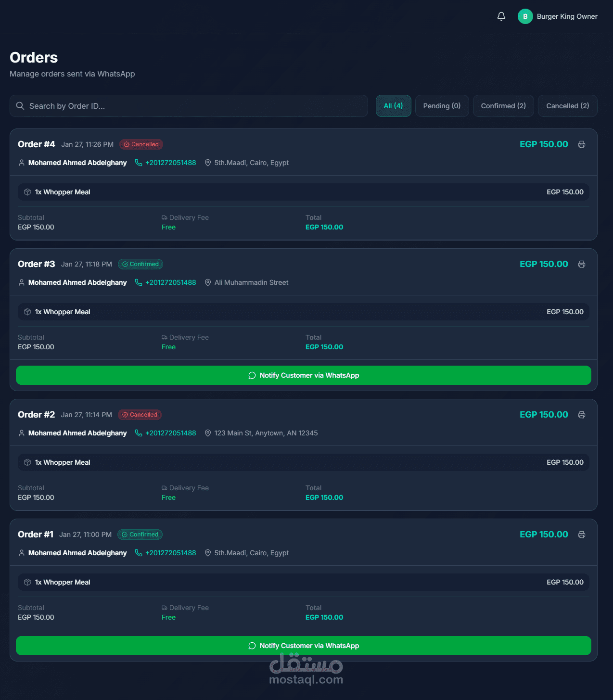This screenshot has height=700, width=613.
Task: Notify Order #3 customer via WhatsApp
Action: 304,375
